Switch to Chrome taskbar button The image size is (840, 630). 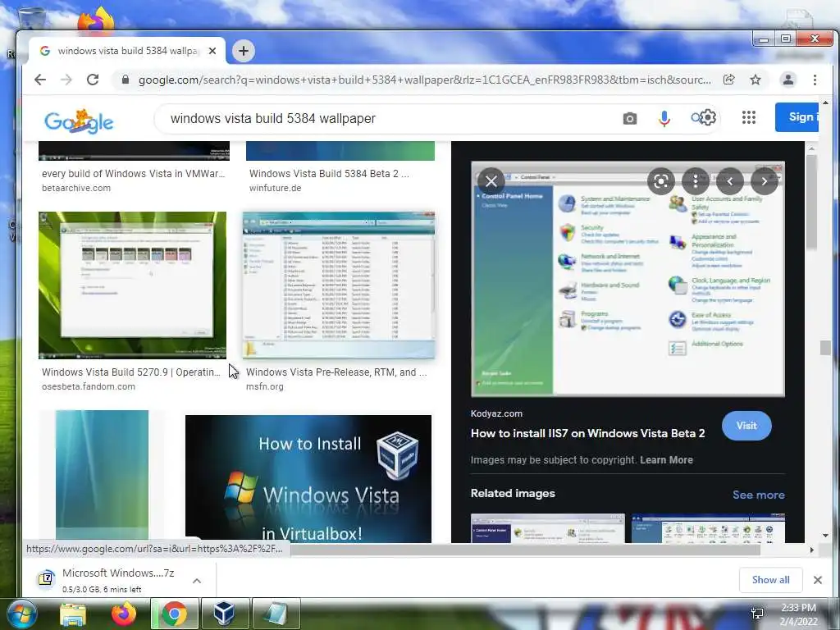tap(175, 614)
